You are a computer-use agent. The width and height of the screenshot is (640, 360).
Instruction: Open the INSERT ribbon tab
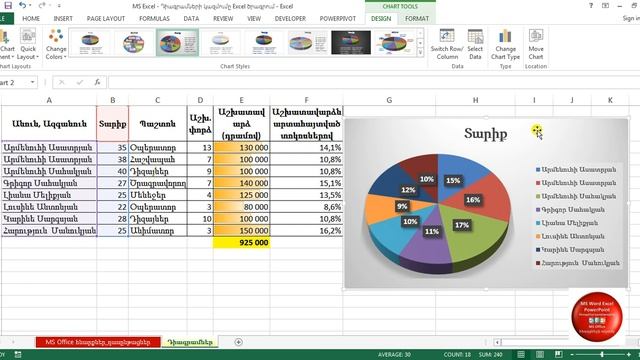click(x=63, y=19)
